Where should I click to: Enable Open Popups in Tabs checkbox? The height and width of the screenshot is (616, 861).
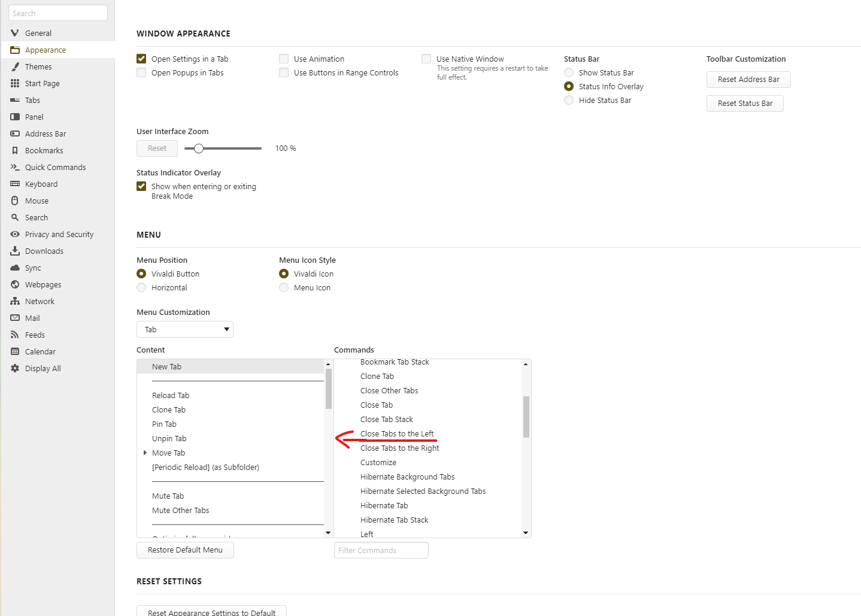141,72
